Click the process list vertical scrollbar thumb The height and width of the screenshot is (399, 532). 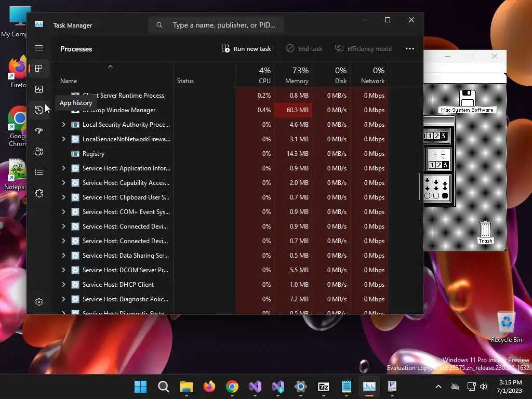pyautogui.click(x=419, y=187)
